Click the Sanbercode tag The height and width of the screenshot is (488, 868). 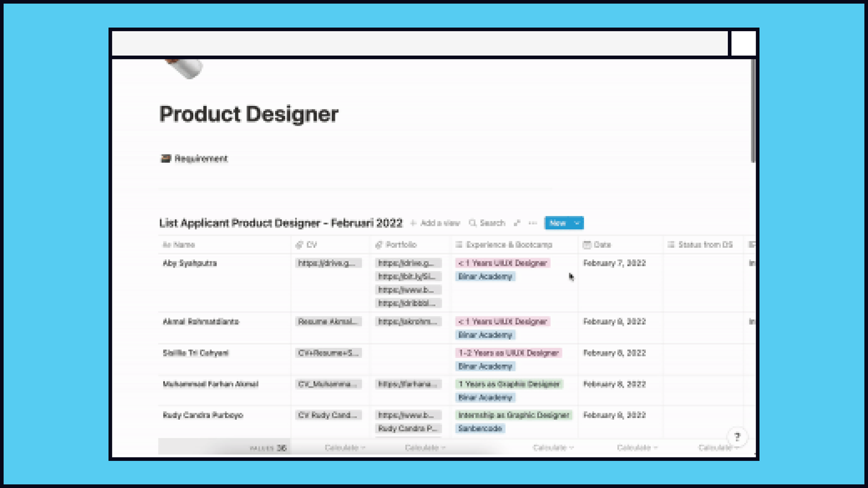[480, 429]
